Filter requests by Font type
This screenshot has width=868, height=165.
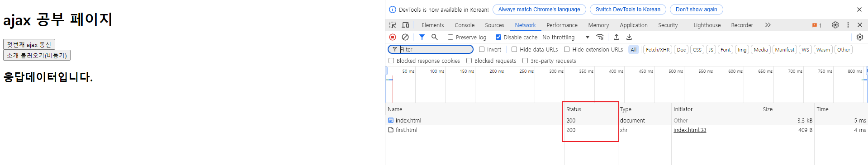(726, 50)
